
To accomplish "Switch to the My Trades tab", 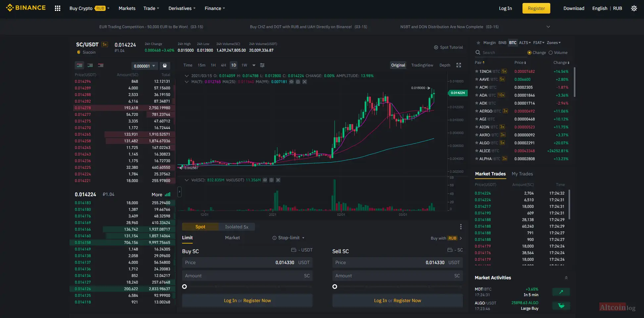I will click(522, 174).
